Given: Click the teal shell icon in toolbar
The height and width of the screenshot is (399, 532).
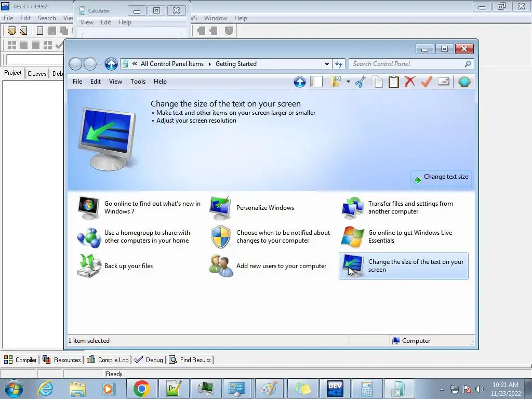Looking at the screenshot, I should [464, 82].
